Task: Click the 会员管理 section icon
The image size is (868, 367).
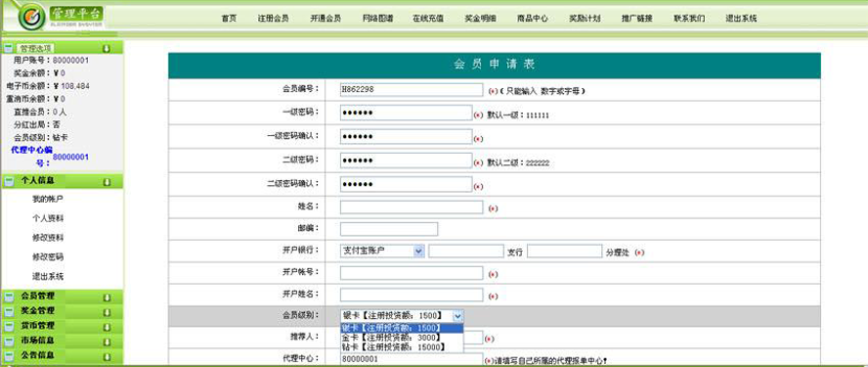Action: click(x=8, y=297)
